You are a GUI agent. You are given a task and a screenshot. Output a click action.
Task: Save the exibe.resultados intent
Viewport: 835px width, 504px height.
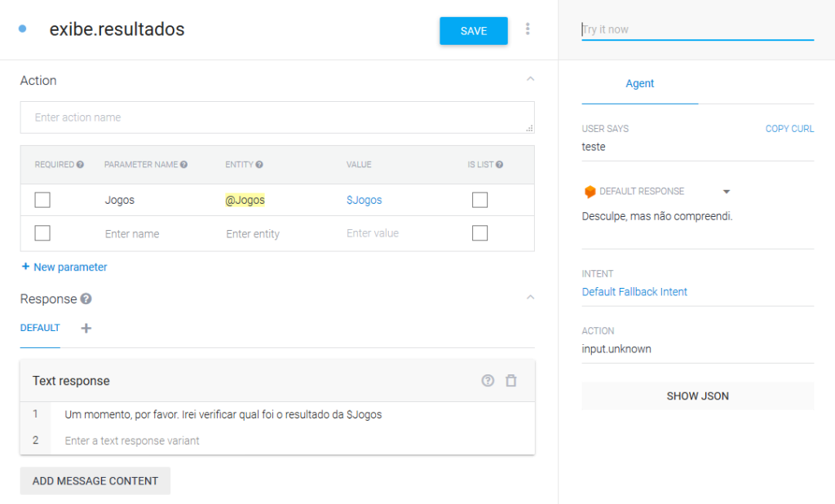473,31
